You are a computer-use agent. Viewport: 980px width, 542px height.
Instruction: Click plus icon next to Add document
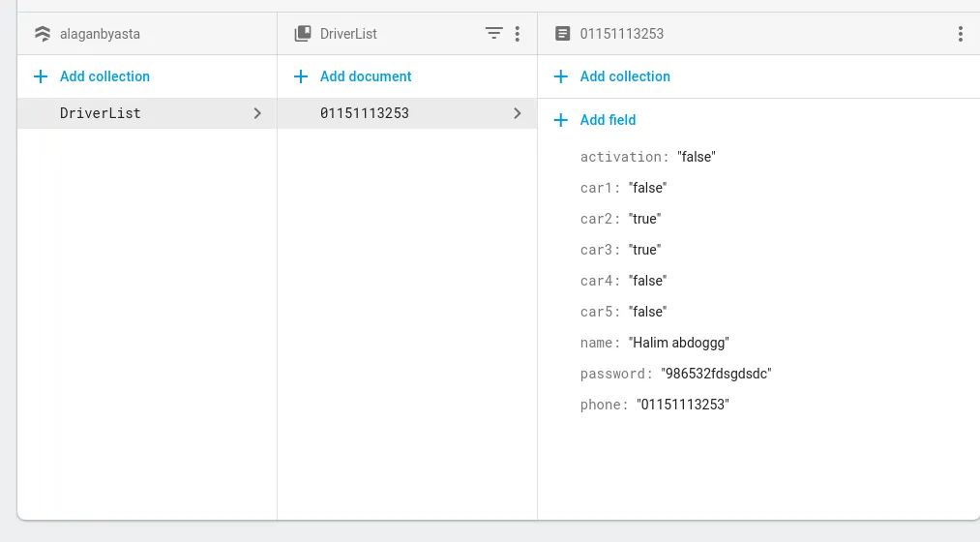(301, 76)
